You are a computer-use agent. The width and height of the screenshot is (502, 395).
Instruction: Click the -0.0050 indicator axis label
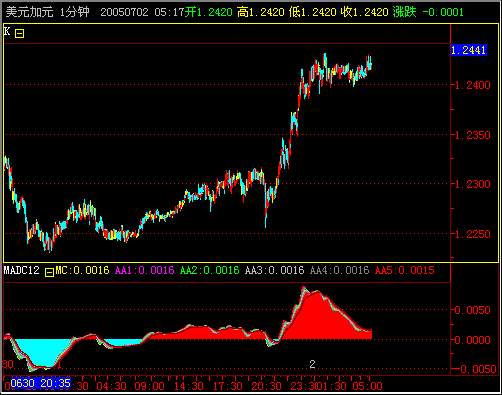pyautogui.click(x=476, y=369)
